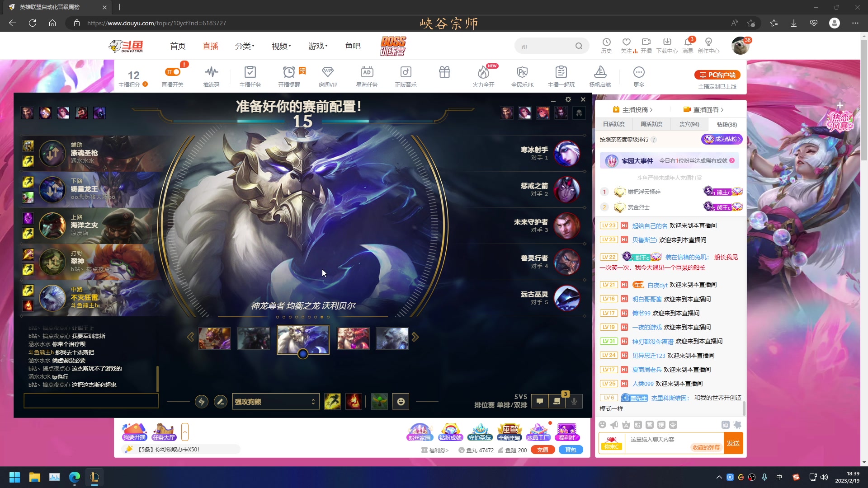Viewport: 868px width, 488px height.
Task: Open the 开播提醒 broadcast reminder tool
Action: [x=289, y=76]
